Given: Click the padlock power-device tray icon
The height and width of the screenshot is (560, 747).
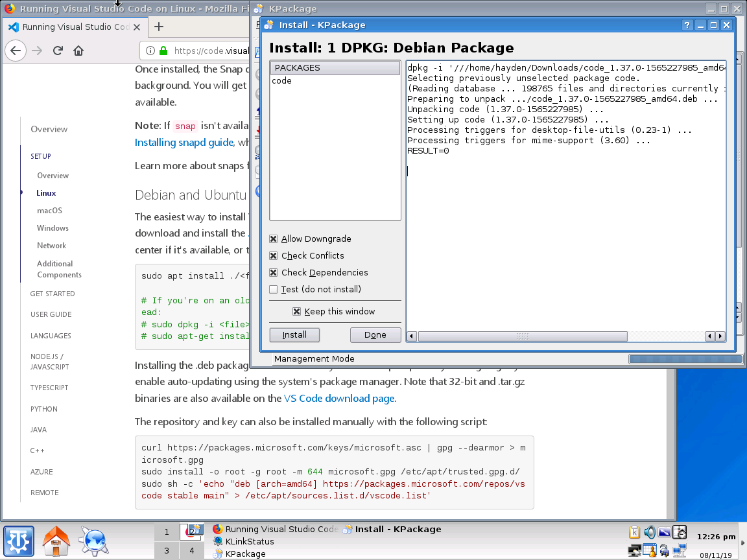Looking at the screenshot, I should [665, 551].
